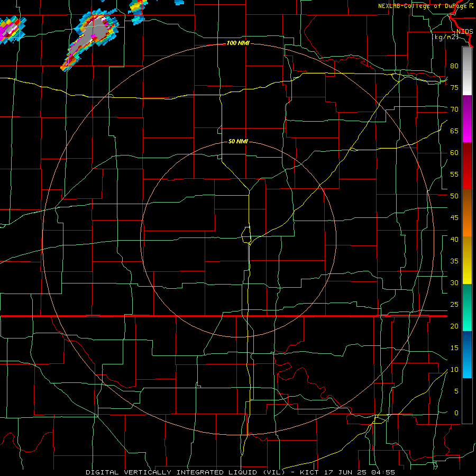Select the 0 value on the VIL scale
This screenshot has width=476, height=476.
click(x=456, y=413)
